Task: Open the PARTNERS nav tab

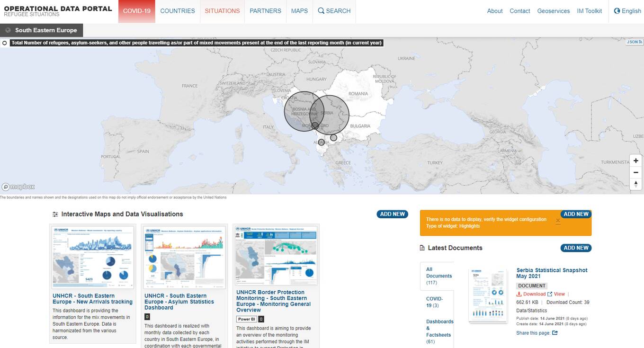Action: point(265,11)
